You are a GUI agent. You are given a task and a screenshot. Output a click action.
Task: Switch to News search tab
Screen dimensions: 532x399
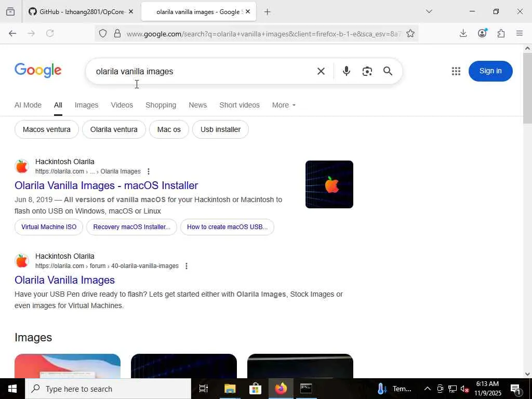coord(198,105)
